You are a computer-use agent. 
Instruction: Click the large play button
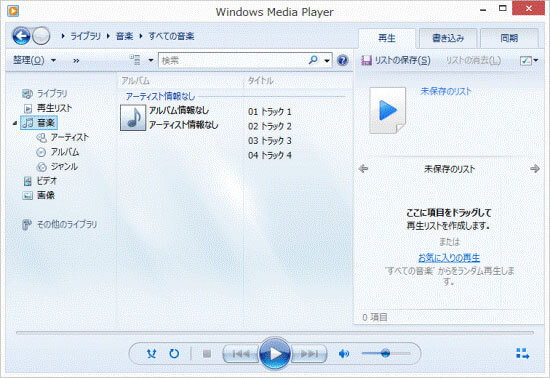coord(275,353)
